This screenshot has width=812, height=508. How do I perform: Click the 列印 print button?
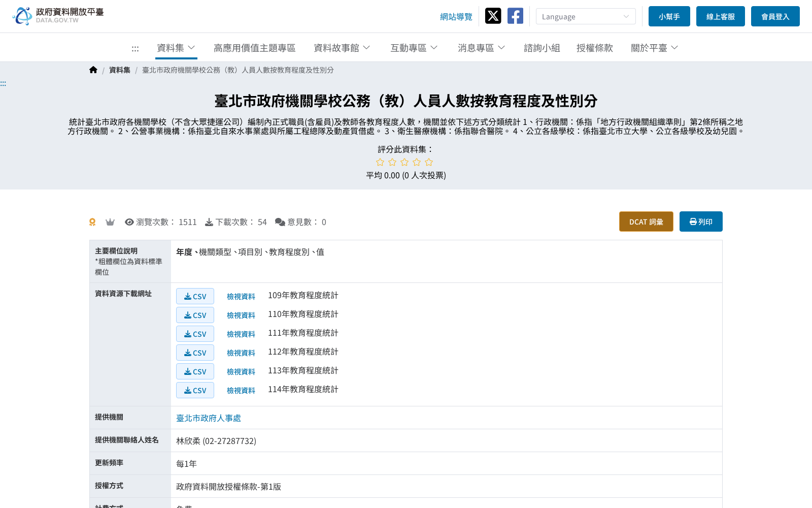coord(701,221)
